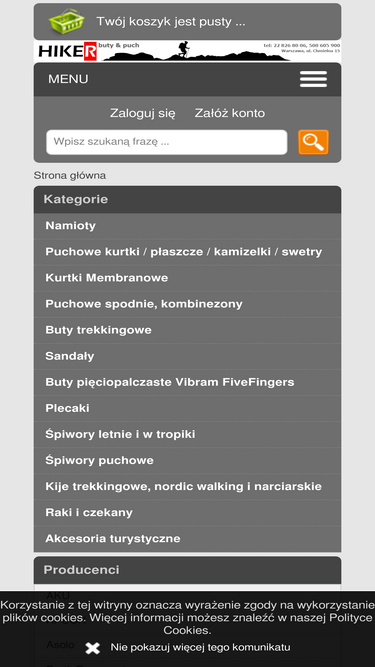Go to Strona główna breadcrumb

[70, 175]
